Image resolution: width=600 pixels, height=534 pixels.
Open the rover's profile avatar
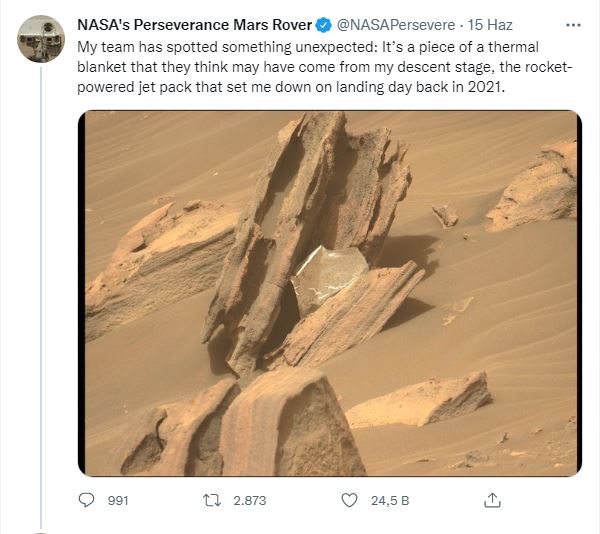[41, 39]
